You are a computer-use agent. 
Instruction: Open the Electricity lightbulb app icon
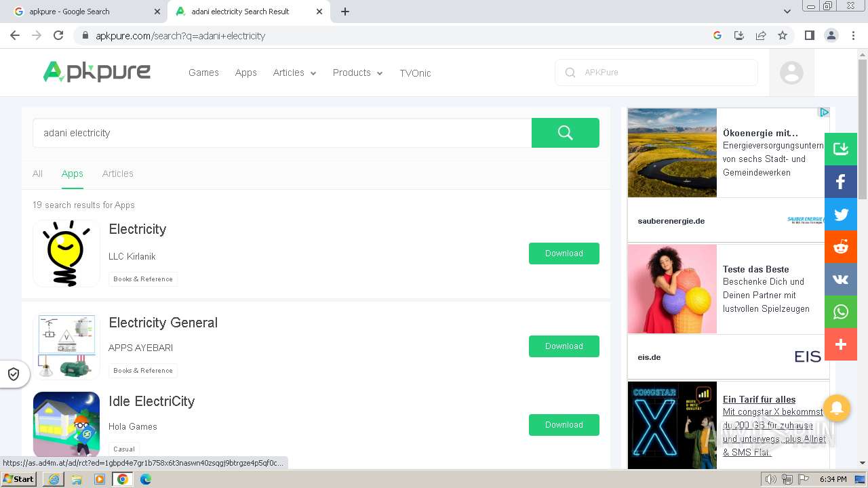66,253
